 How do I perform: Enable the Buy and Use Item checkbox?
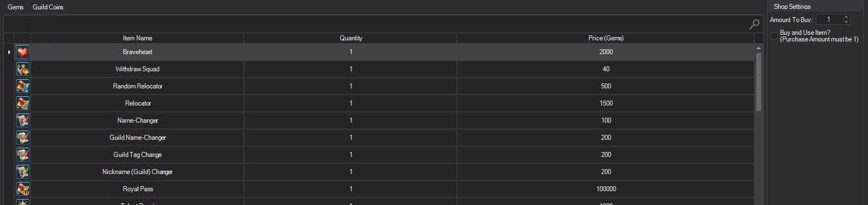click(x=774, y=36)
